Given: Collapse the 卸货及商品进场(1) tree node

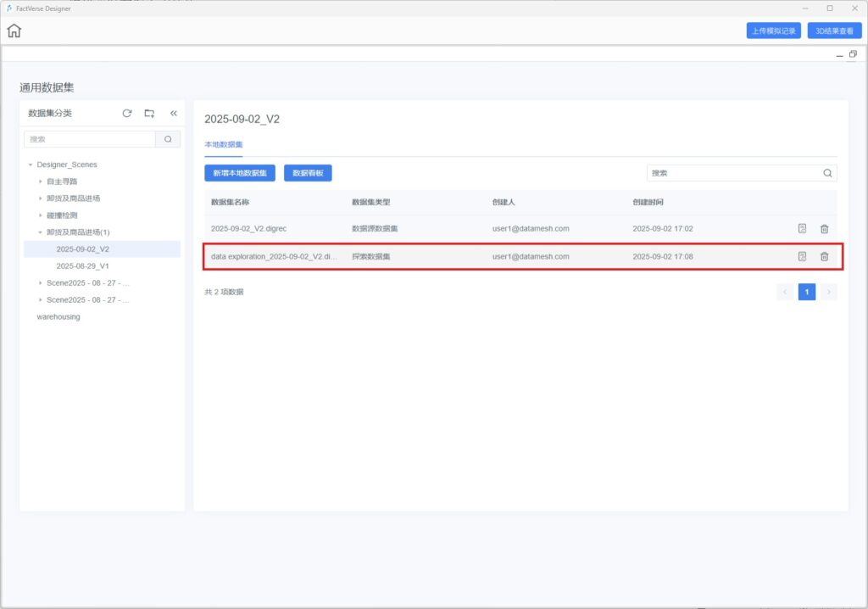Looking at the screenshot, I should [41, 232].
